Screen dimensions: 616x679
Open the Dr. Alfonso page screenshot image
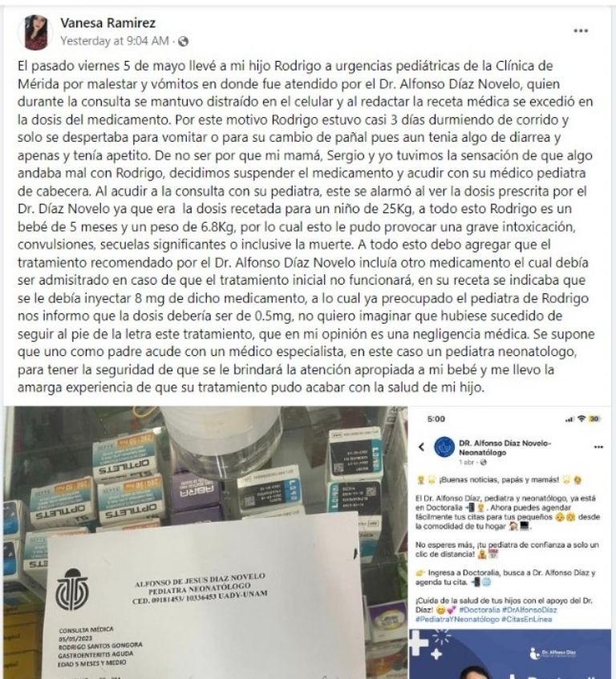510,542
